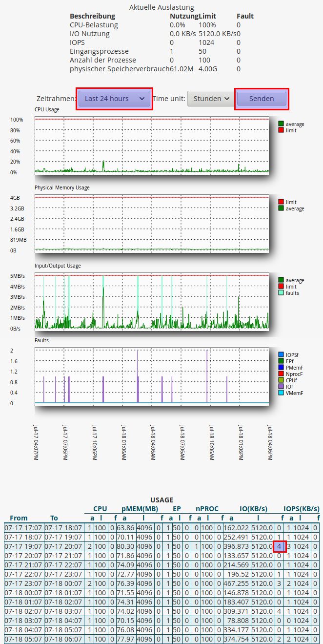Viewport: 323px width, 644px height.
Task: Click red limit swatch in Physical Memory legend
Action: [x=281, y=202]
